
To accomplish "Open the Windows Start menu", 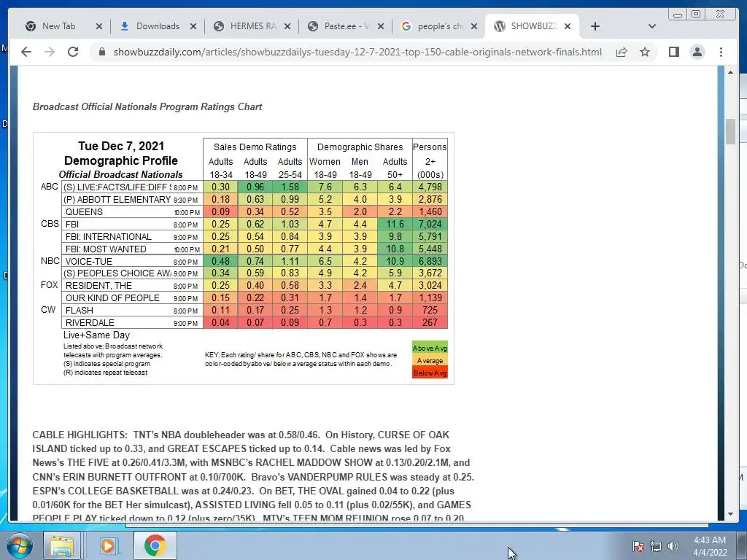I will tap(20, 545).
